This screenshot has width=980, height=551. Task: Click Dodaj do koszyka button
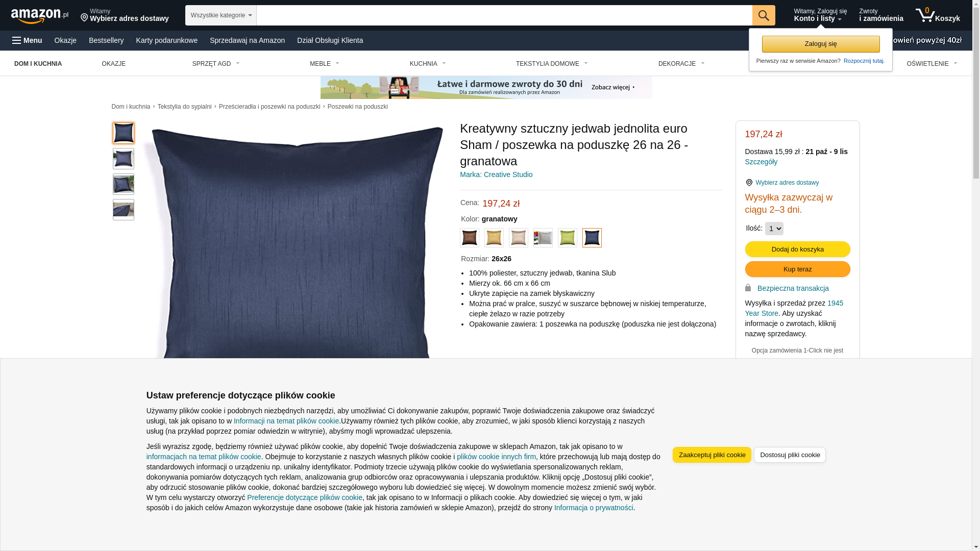point(798,249)
